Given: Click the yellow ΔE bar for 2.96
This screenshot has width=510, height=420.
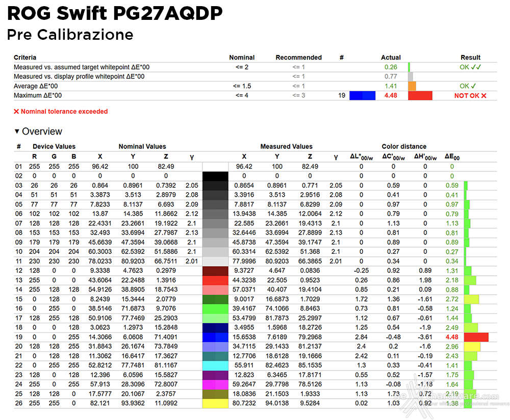Looking at the screenshot, I should (472, 347).
